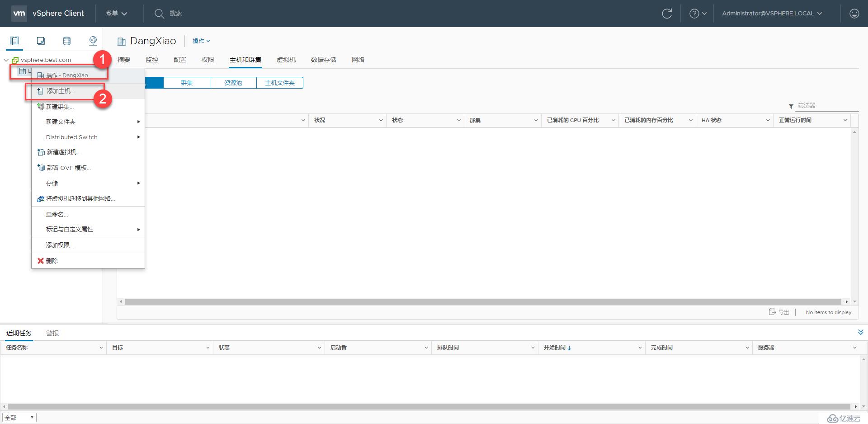Click the add host icon in menu
Image resolution: width=868 pixels, height=424 pixels.
[x=41, y=91]
